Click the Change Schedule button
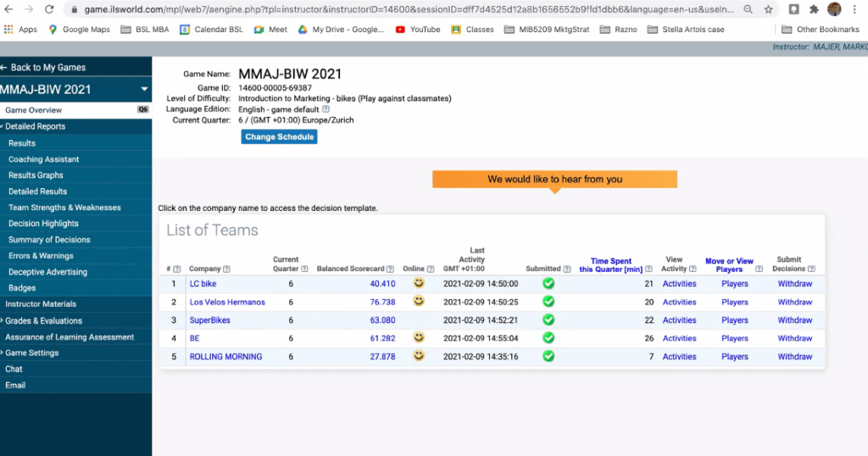This screenshot has width=868, height=456. [279, 136]
